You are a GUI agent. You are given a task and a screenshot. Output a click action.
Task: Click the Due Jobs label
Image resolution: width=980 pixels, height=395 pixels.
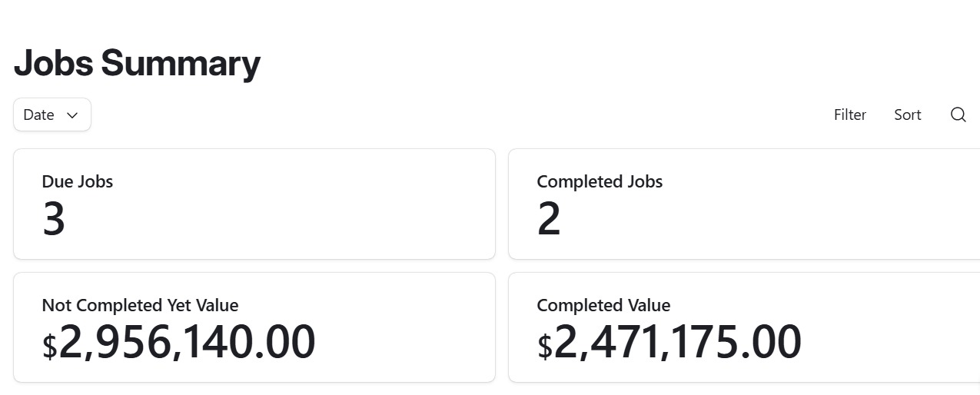pyautogui.click(x=78, y=181)
